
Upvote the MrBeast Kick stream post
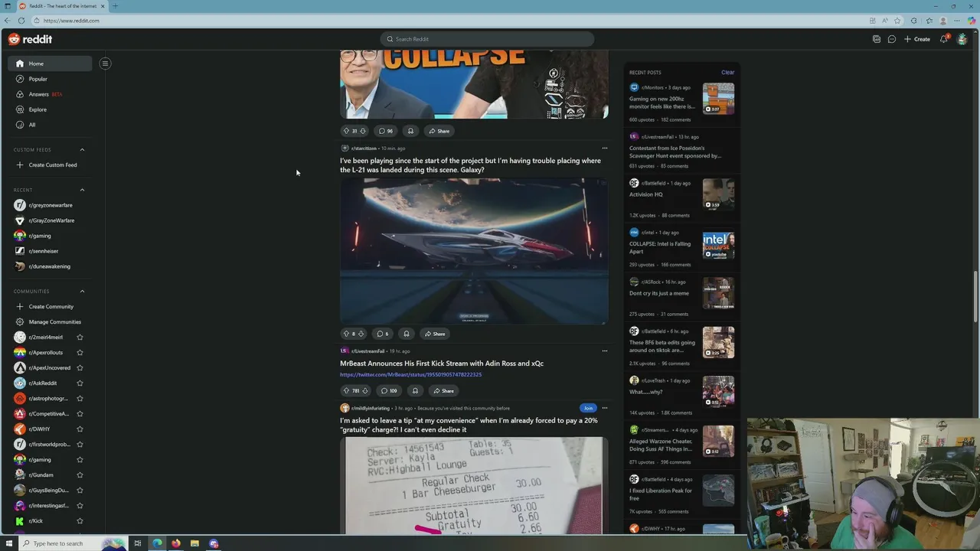point(346,391)
